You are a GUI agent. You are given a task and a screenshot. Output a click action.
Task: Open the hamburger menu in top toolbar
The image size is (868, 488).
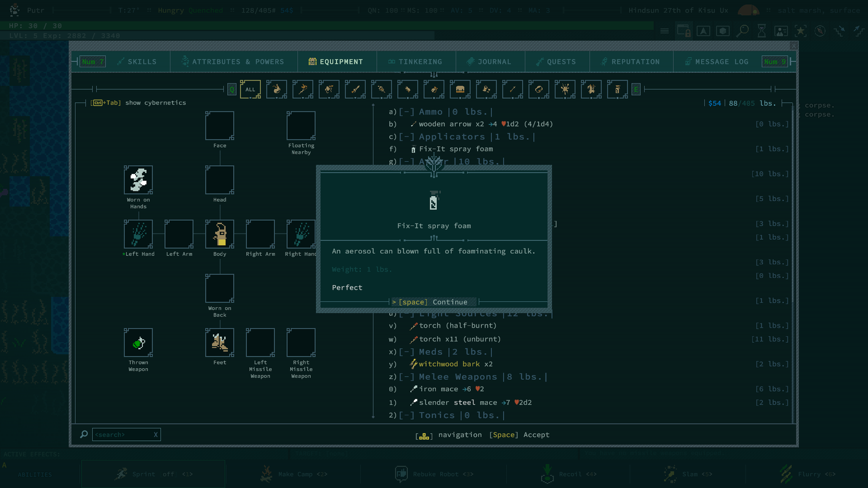click(x=664, y=31)
